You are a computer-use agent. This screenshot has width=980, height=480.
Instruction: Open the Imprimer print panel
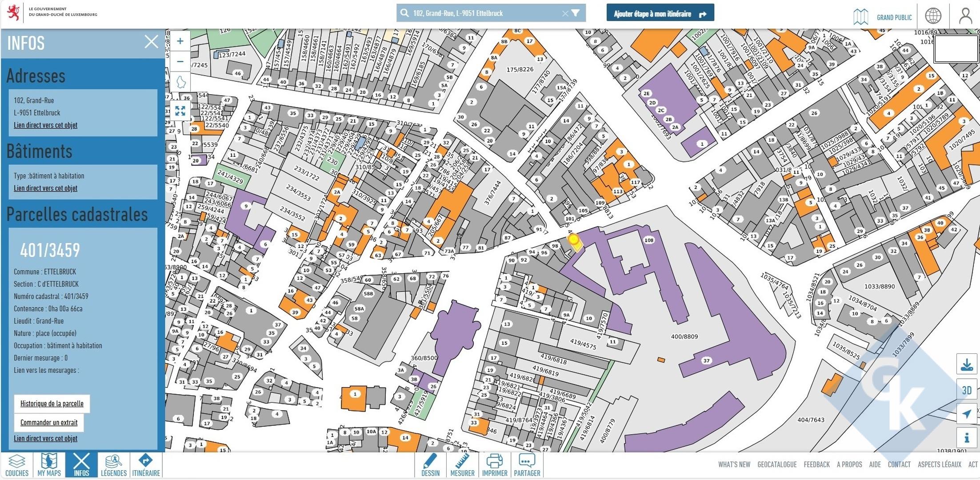pos(494,465)
